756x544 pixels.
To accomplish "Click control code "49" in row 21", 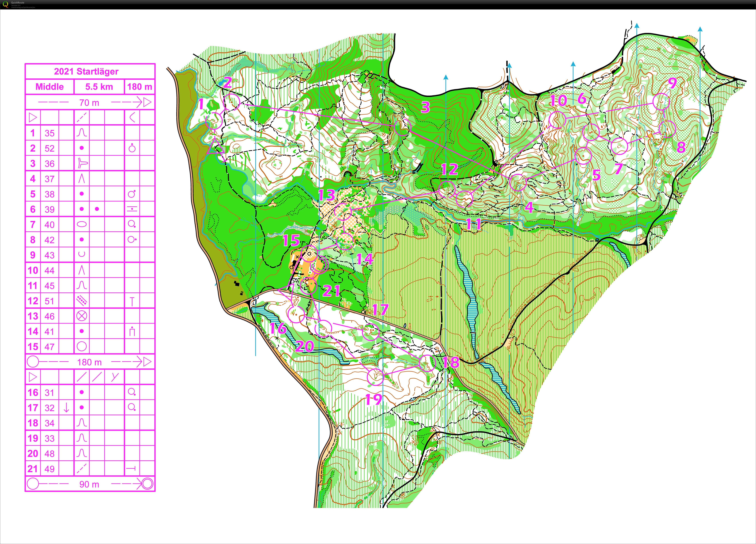I will pos(49,469).
